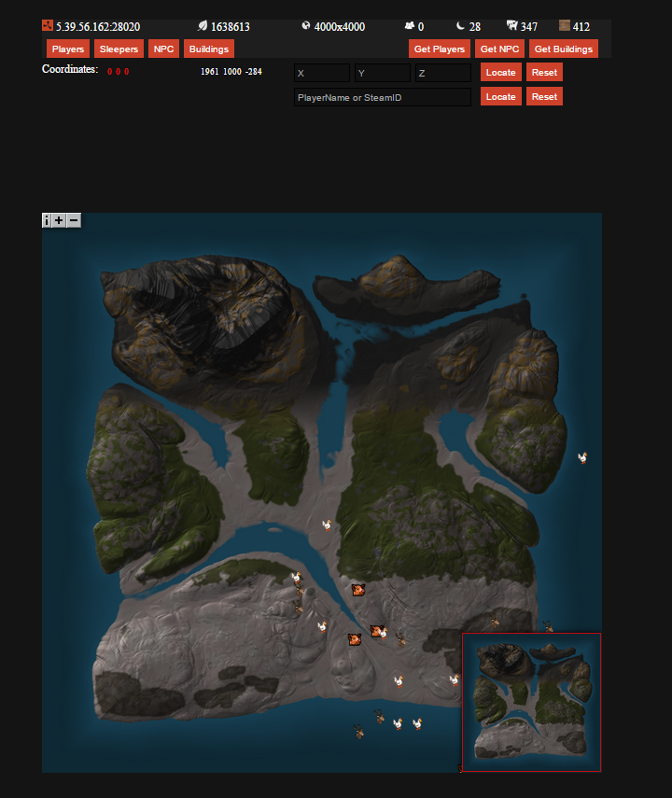The height and width of the screenshot is (798, 672).
Task: Select the northernmost chicken marker on the island
Action: pyautogui.click(x=327, y=525)
